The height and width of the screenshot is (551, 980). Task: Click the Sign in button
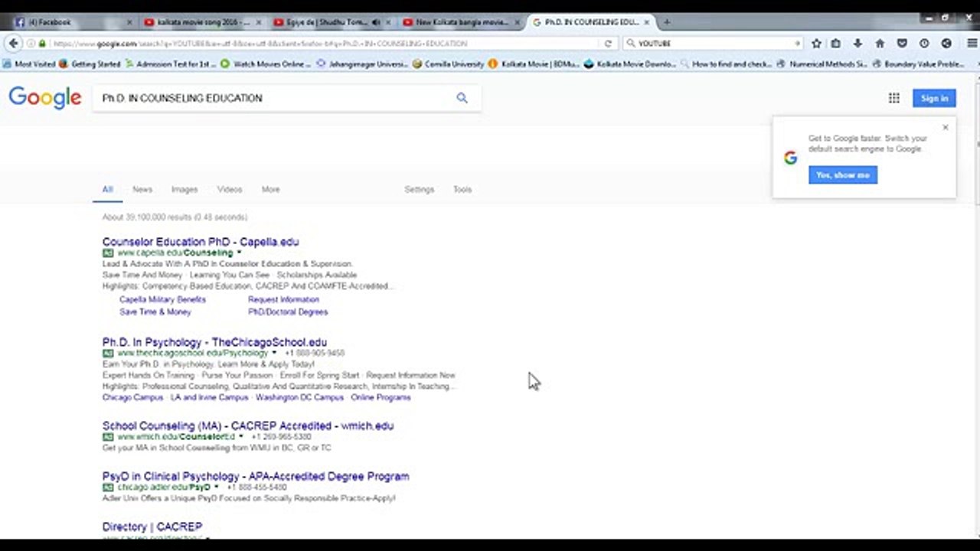[x=934, y=98]
